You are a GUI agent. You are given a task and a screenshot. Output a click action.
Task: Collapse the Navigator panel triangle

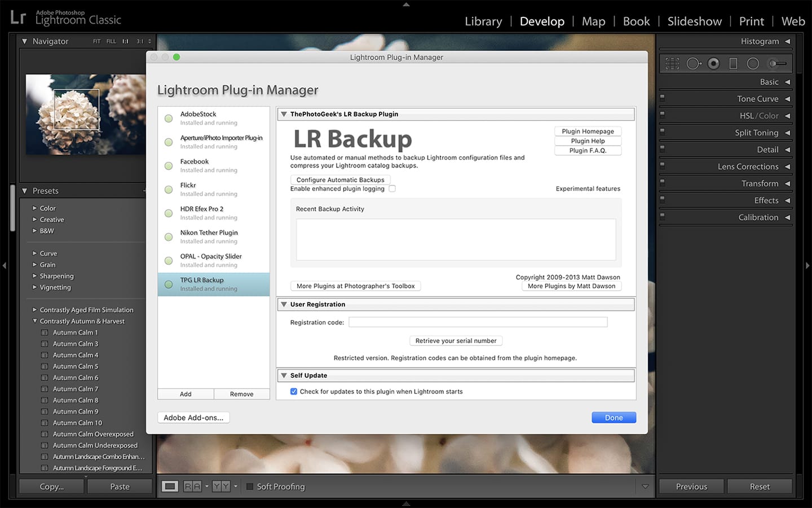click(x=24, y=41)
